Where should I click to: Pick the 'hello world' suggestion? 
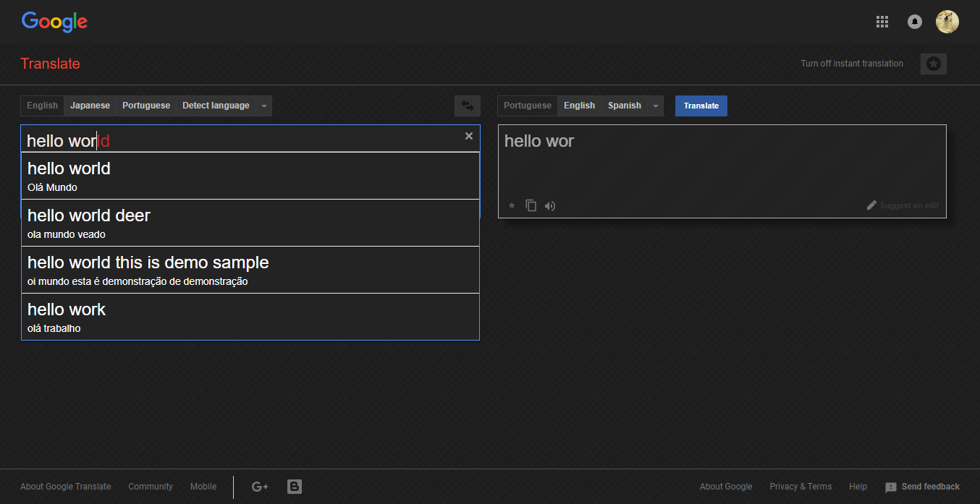point(250,176)
